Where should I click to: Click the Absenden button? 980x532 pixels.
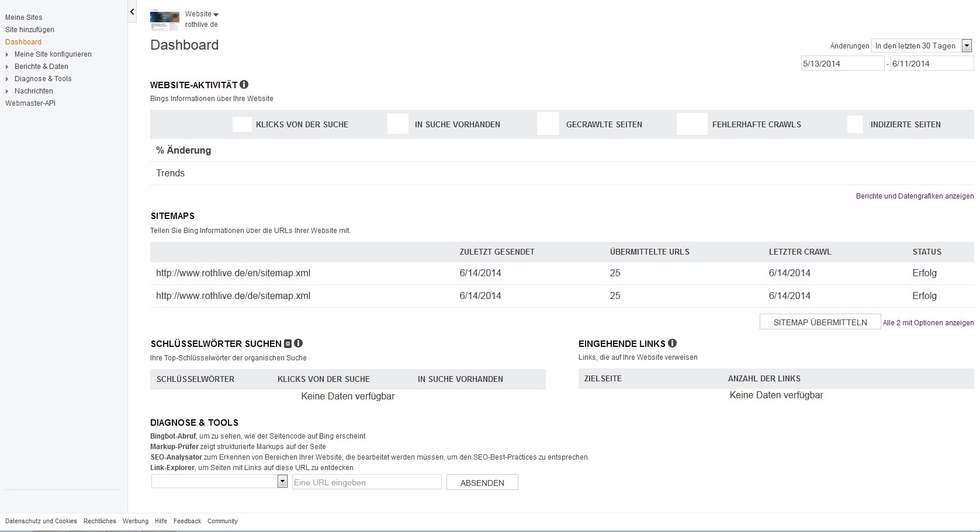pyautogui.click(x=482, y=482)
